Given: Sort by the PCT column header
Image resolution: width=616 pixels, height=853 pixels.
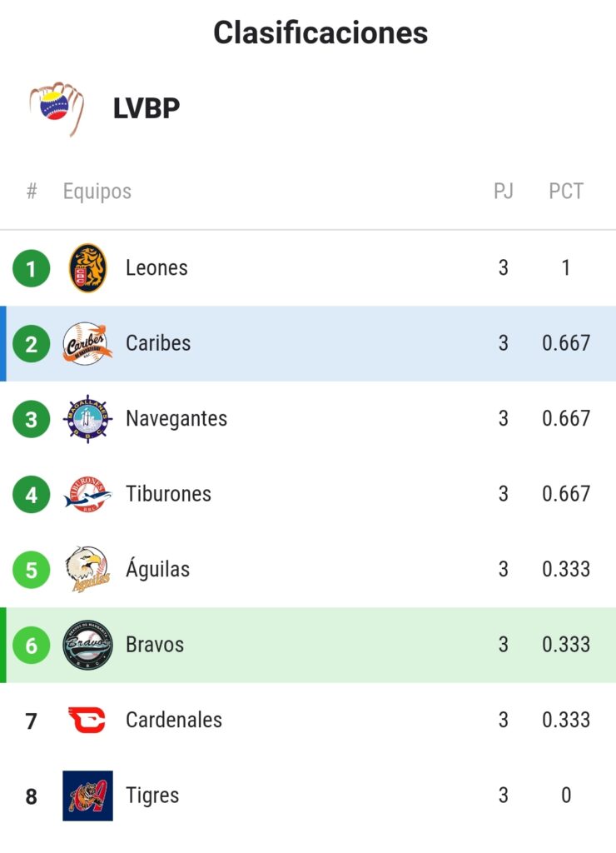Looking at the screenshot, I should [x=566, y=191].
